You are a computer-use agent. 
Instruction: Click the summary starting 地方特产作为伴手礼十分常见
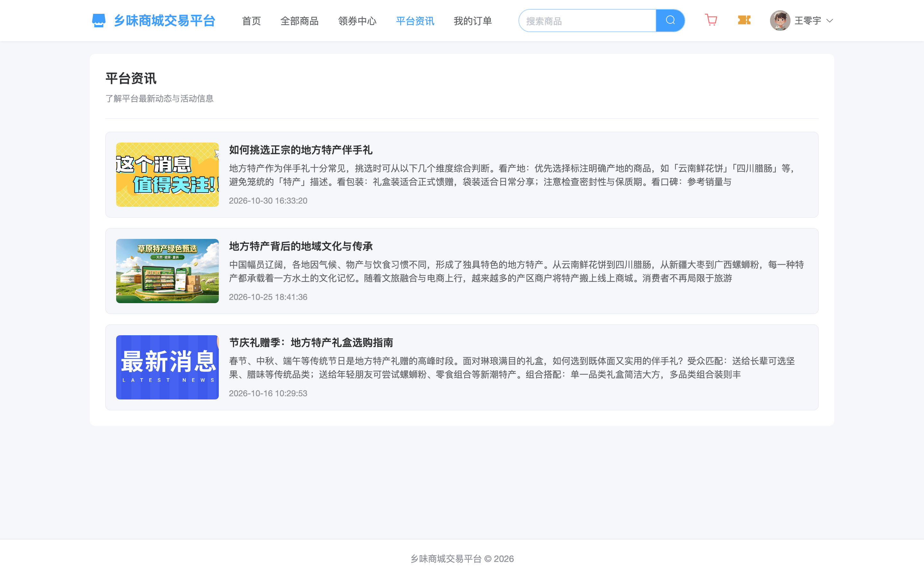[x=512, y=175]
